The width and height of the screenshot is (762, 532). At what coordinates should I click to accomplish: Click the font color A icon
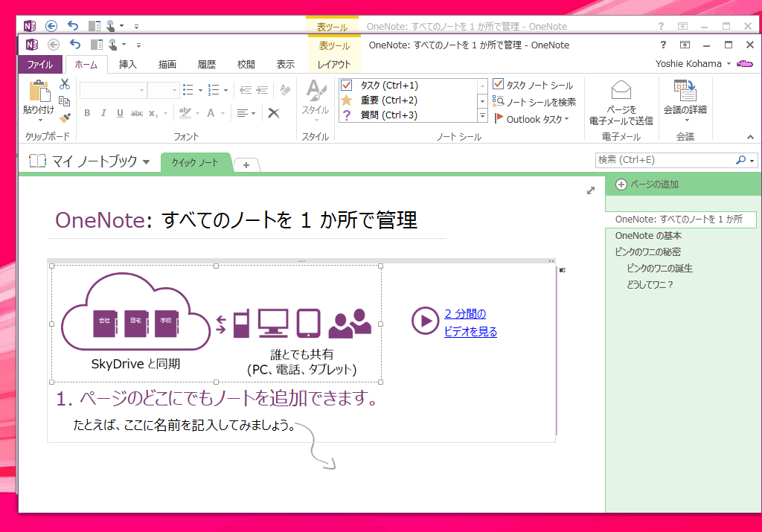click(x=211, y=113)
